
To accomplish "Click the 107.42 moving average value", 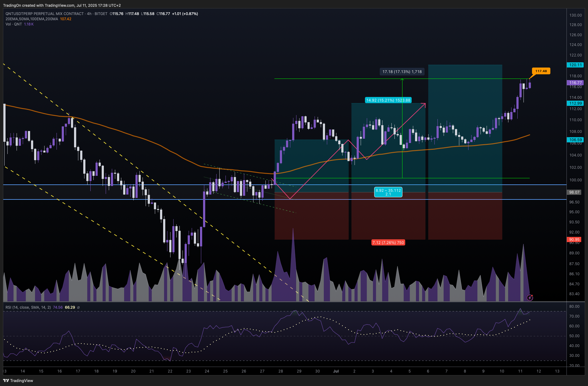I will pyautogui.click(x=66, y=19).
